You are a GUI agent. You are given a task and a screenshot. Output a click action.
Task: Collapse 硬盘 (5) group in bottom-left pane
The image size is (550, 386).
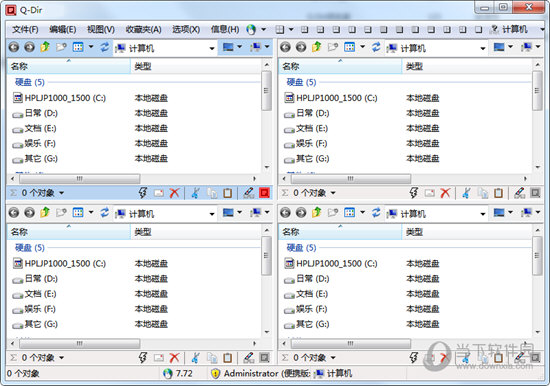coord(29,248)
